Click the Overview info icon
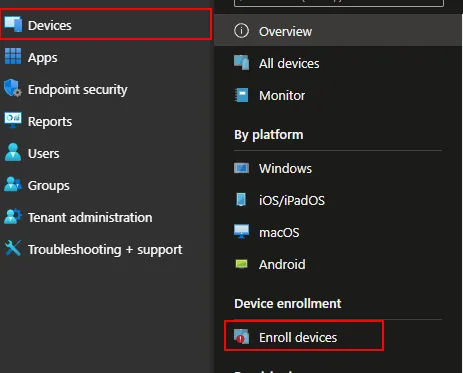The image size is (463, 373). [241, 31]
